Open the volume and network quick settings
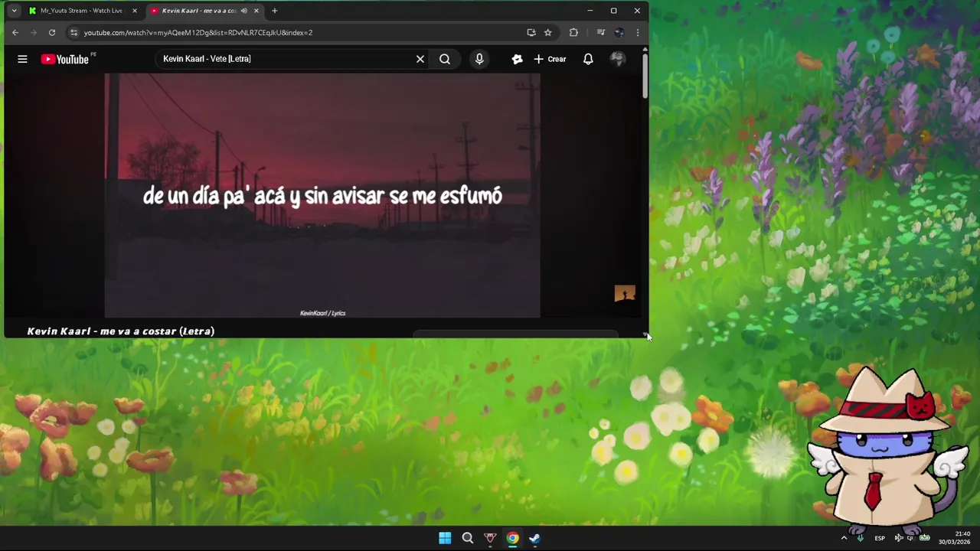This screenshot has width=980, height=551. 911,538
